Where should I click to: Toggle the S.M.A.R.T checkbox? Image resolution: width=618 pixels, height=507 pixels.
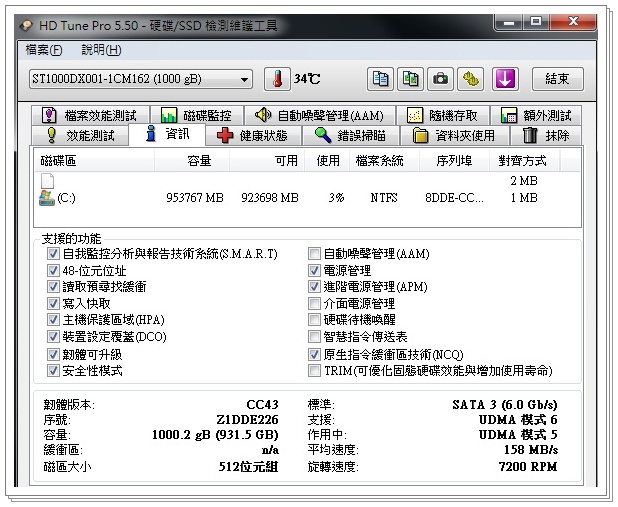[53, 254]
